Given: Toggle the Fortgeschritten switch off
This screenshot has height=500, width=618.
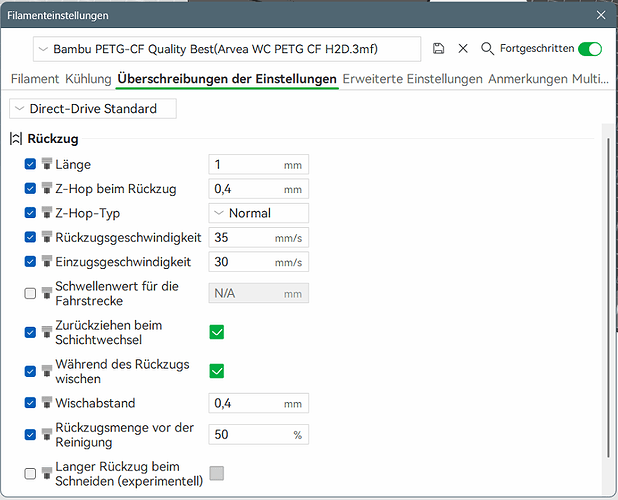Looking at the screenshot, I should 590,49.
